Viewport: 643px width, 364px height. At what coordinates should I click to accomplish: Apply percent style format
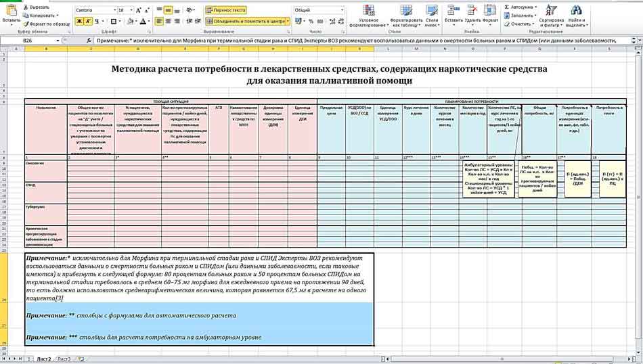pos(311,21)
